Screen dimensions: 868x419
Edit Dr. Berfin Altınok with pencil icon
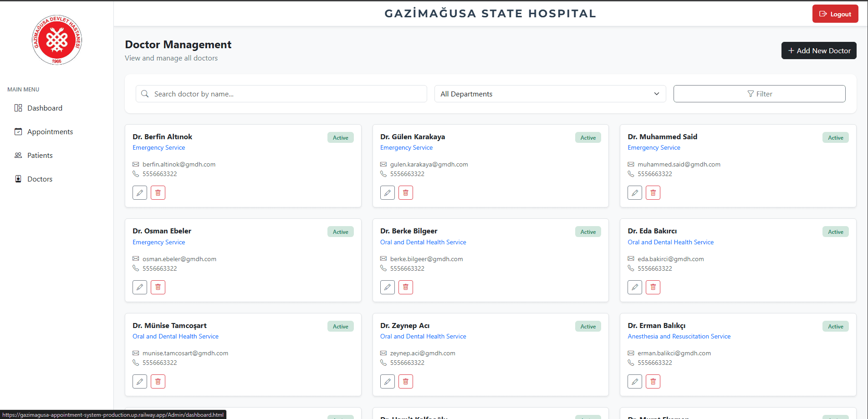[140, 193]
